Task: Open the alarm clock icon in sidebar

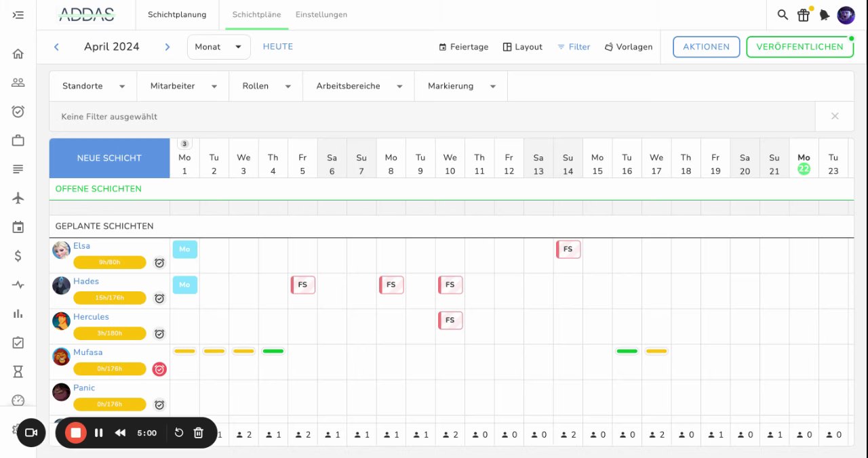Action: [x=18, y=111]
